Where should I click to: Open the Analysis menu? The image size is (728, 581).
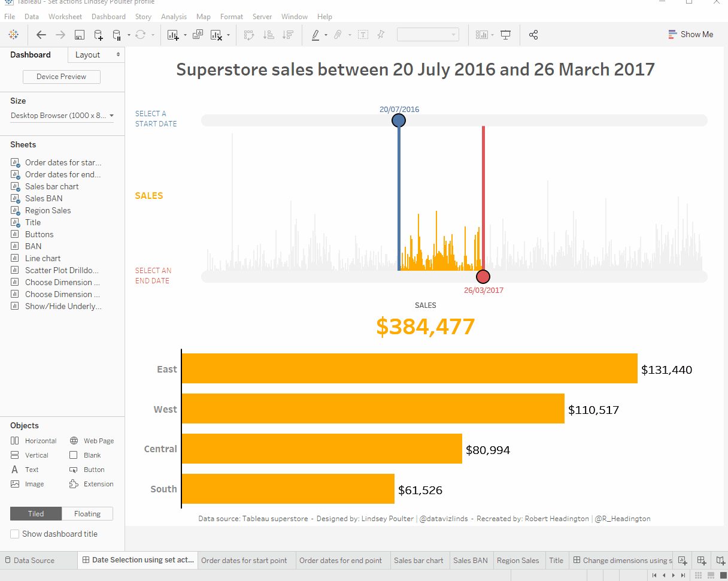[x=174, y=16]
